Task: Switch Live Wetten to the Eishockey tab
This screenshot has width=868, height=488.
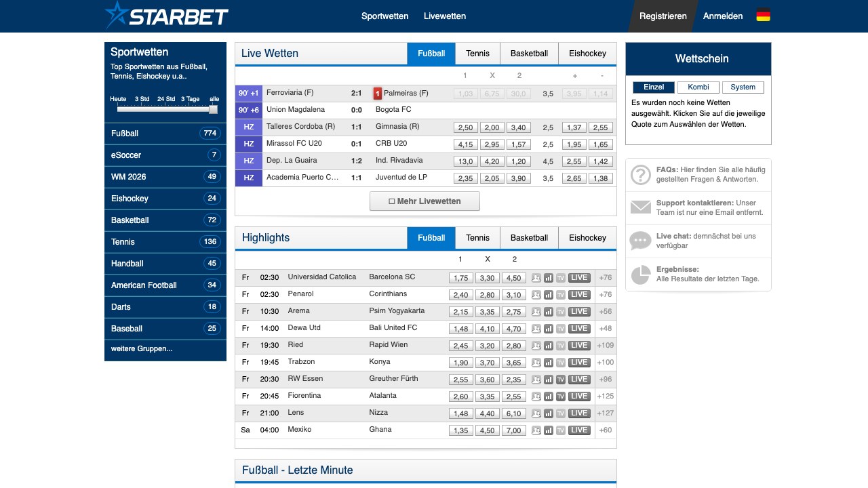Action: click(587, 54)
